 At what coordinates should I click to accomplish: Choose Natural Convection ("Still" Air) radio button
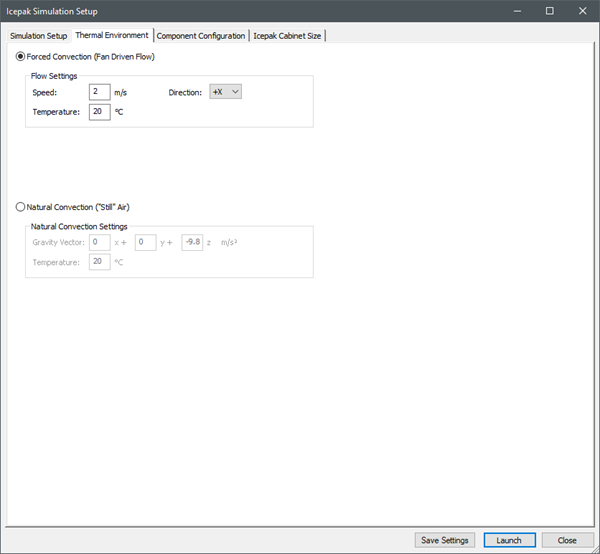point(20,207)
